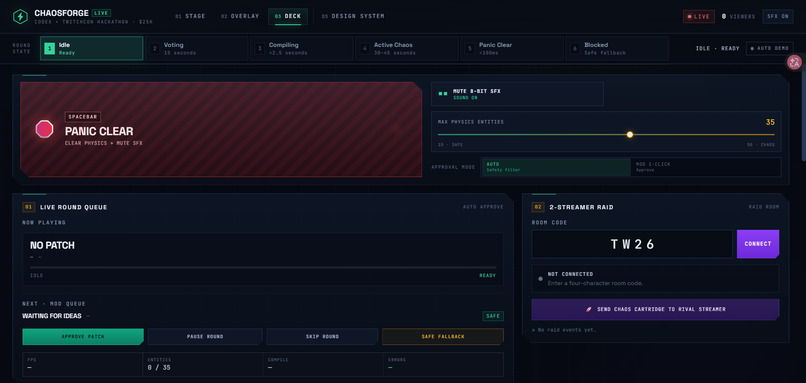Select Mod 1-Click Approve mode
806x383 pixels.
(x=705, y=167)
